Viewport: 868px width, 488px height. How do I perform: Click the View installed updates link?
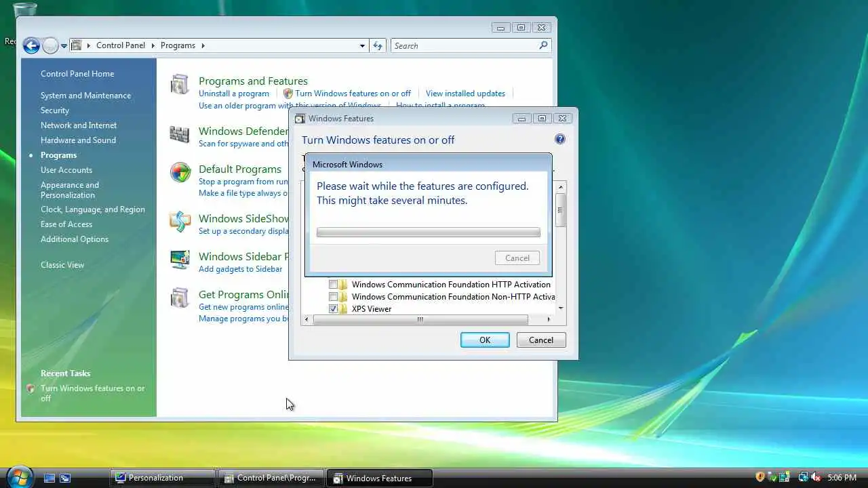(x=465, y=94)
